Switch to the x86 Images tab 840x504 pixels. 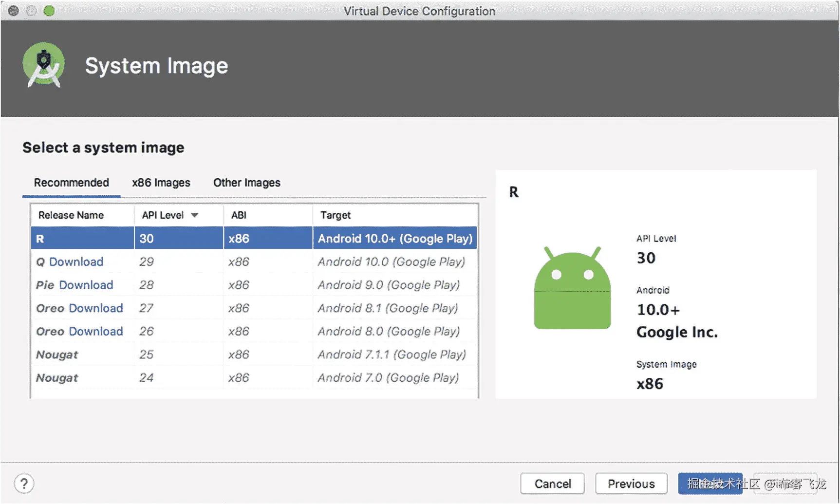(161, 183)
